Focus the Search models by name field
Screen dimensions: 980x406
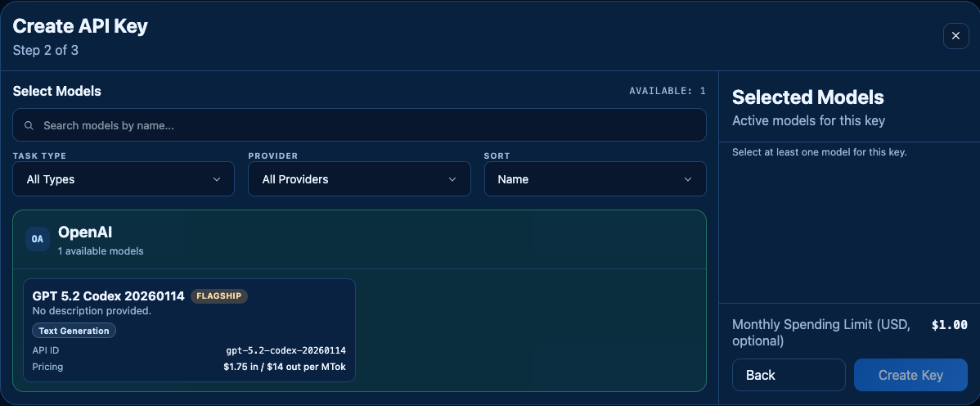click(x=359, y=125)
